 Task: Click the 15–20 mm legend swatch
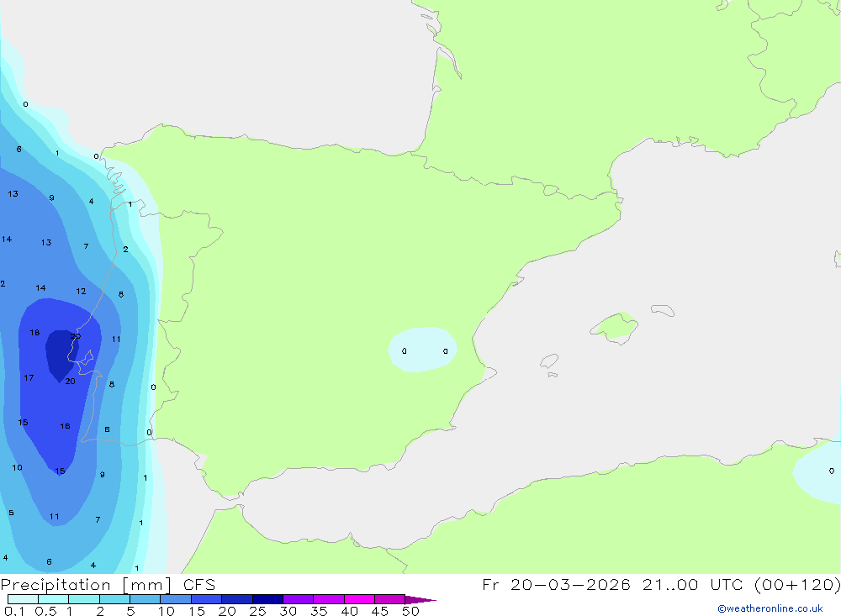tap(206, 599)
